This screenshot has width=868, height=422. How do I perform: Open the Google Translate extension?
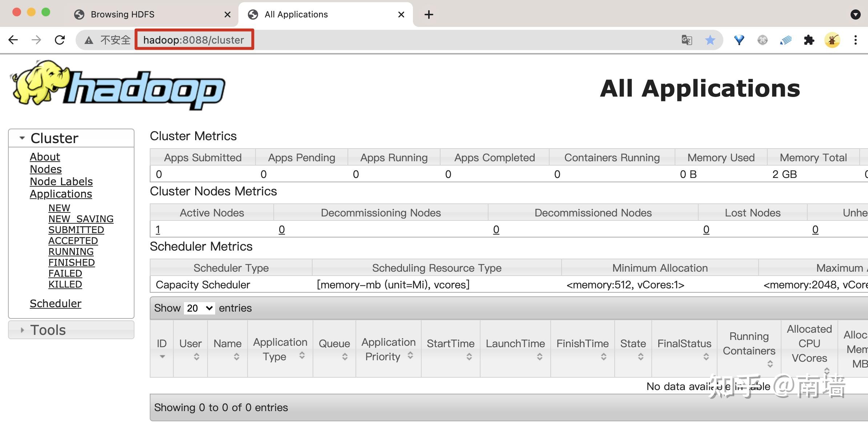(687, 40)
